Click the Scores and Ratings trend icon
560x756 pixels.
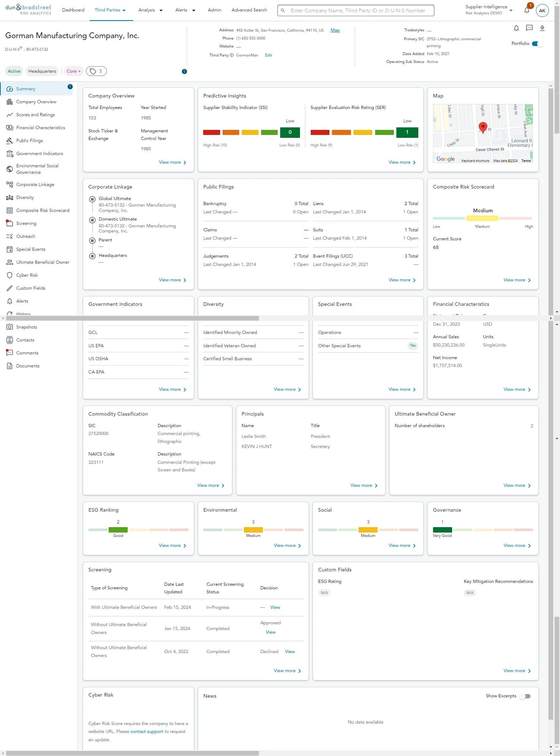pyautogui.click(x=10, y=115)
